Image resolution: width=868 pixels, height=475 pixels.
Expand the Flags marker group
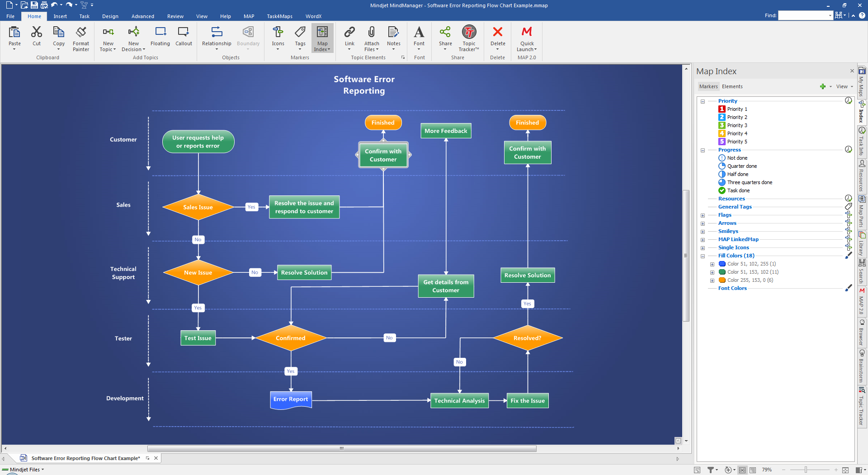click(703, 215)
